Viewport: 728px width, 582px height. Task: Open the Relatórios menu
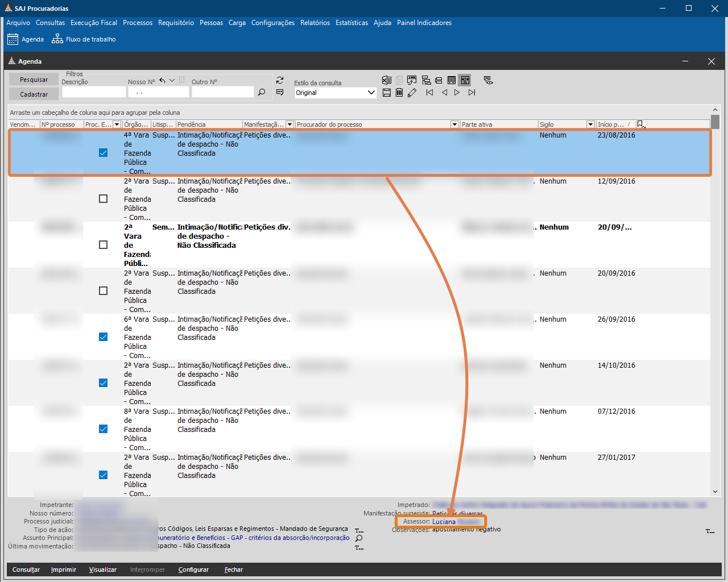click(x=315, y=23)
